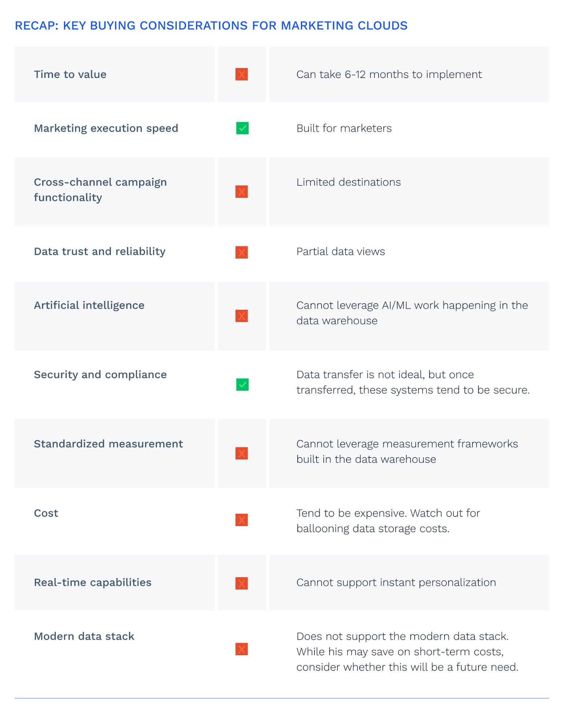Click 'Cannot support instant personalization' text
Viewport: 562px width, 728px height.
click(396, 582)
